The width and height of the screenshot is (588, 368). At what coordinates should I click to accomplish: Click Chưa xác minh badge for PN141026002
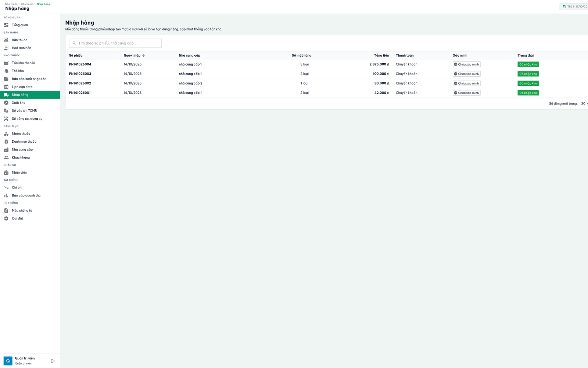(x=466, y=84)
